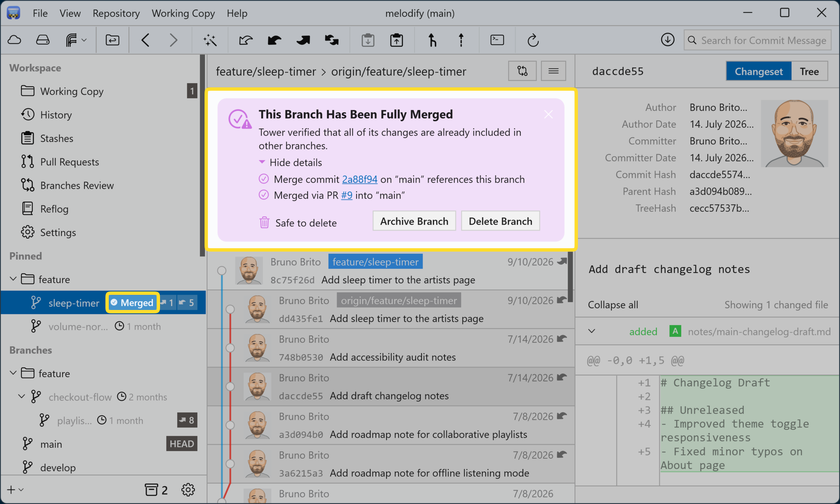840x504 pixels.
Task: Open the terminal icon in toolbar
Action: pyautogui.click(x=497, y=40)
